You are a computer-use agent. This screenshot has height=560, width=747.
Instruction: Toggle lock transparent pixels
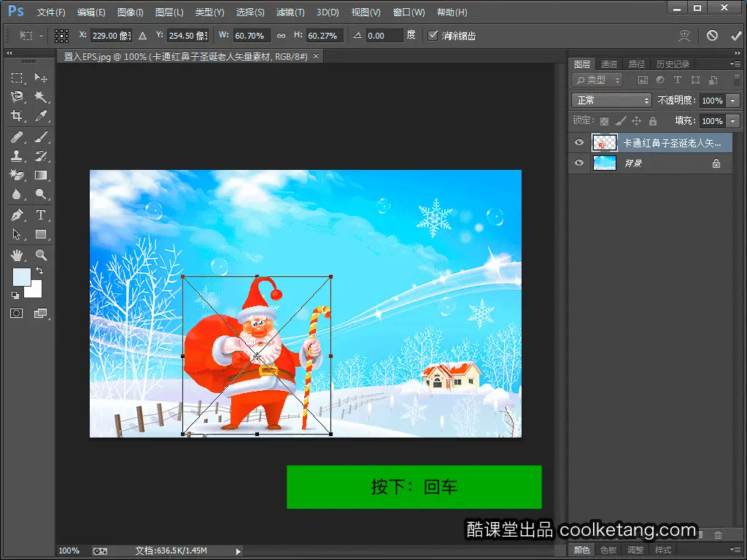click(x=604, y=121)
